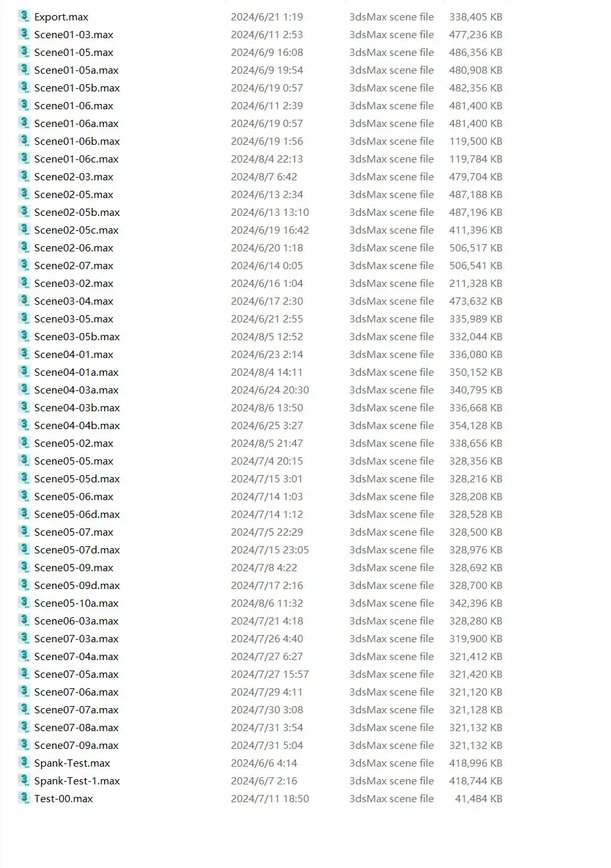Click the size value 477,236 KB
This screenshot has width=611, height=868.
click(476, 34)
